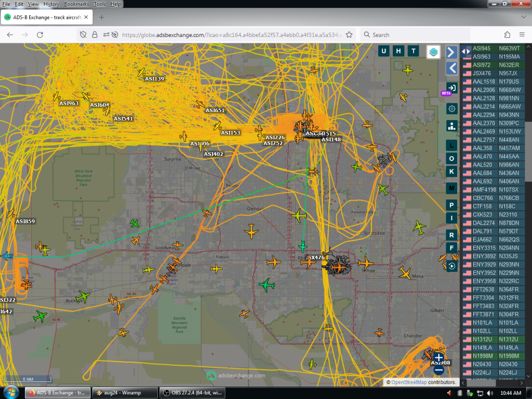This screenshot has height=399, width=532.
Task: Click the left chevron sidebar button
Action: coord(451,68)
